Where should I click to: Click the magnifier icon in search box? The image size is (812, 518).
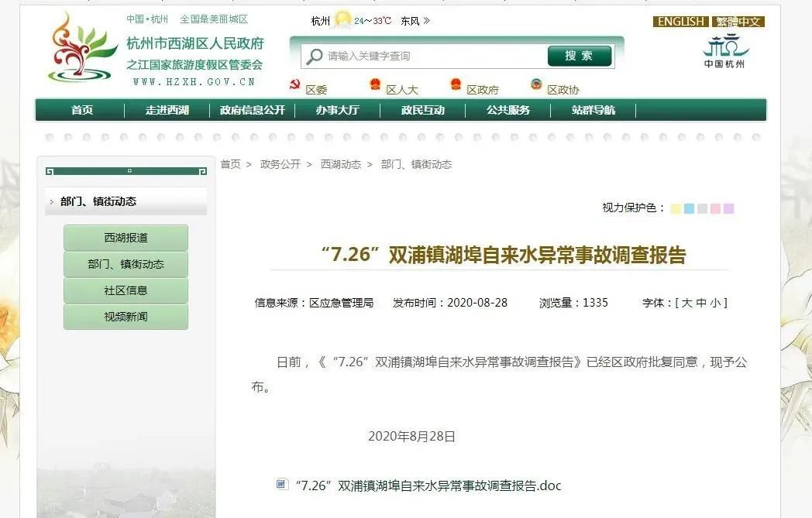(314, 57)
